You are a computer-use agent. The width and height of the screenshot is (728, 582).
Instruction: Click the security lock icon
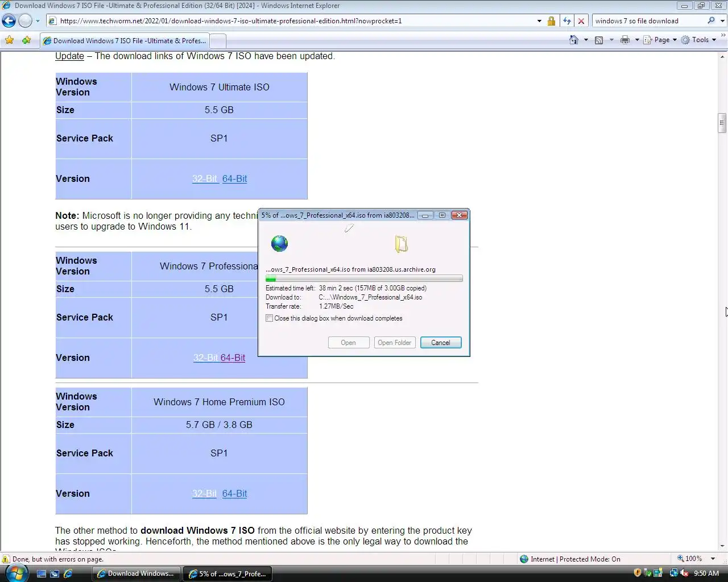(551, 21)
